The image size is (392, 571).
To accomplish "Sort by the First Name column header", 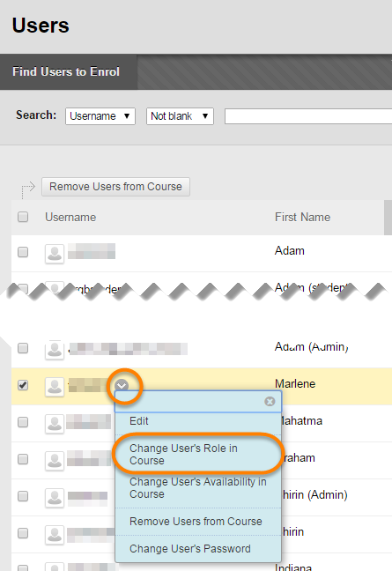I will point(302,218).
